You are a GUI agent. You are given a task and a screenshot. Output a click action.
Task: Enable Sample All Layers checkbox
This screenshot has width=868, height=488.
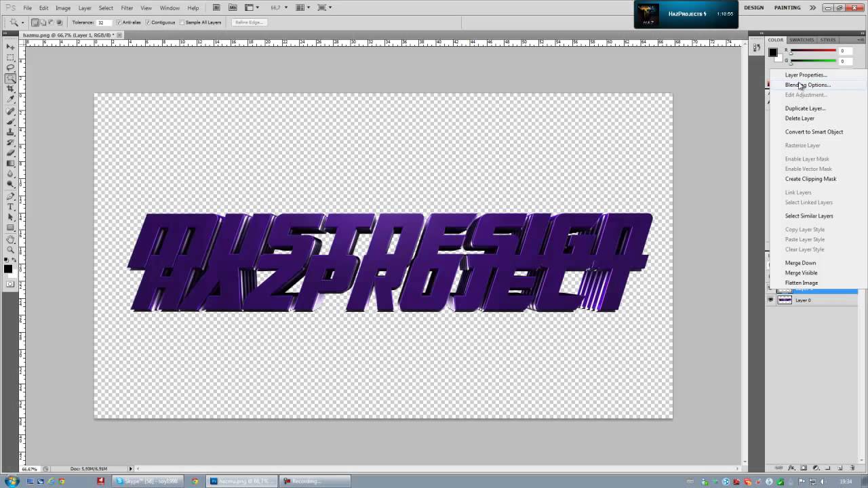coord(183,22)
